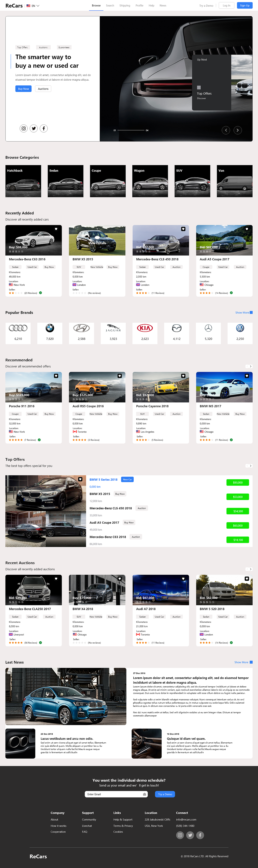Click the Jaguar brand logo
258x868 pixels.
(113, 328)
